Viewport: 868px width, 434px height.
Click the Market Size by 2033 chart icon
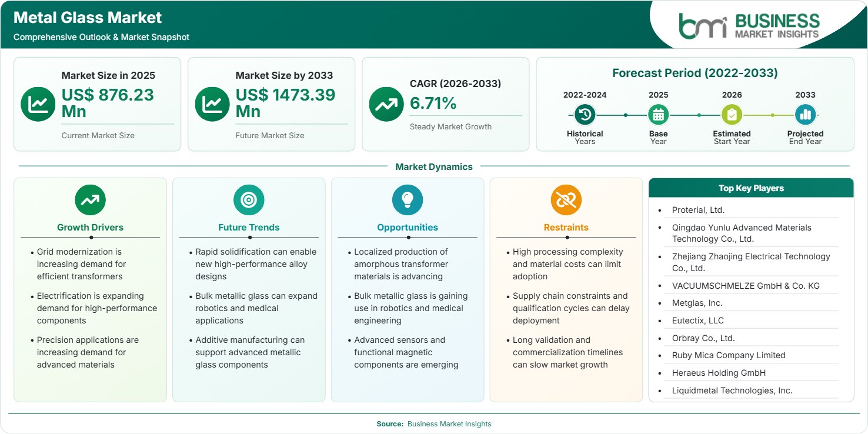(x=212, y=104)
